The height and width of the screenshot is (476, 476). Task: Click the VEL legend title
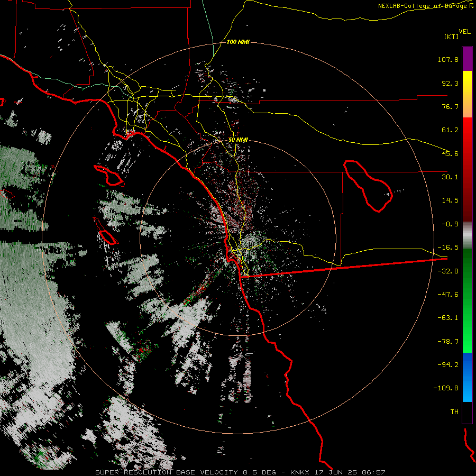pos(464,32)
